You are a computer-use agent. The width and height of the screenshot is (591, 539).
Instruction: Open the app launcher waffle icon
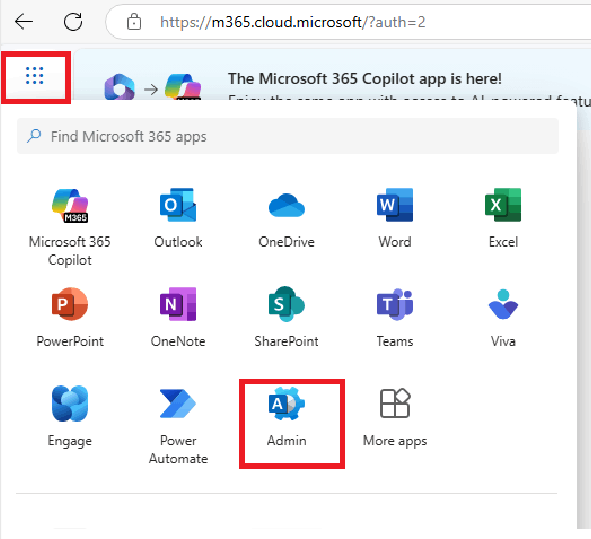(34, 75)
